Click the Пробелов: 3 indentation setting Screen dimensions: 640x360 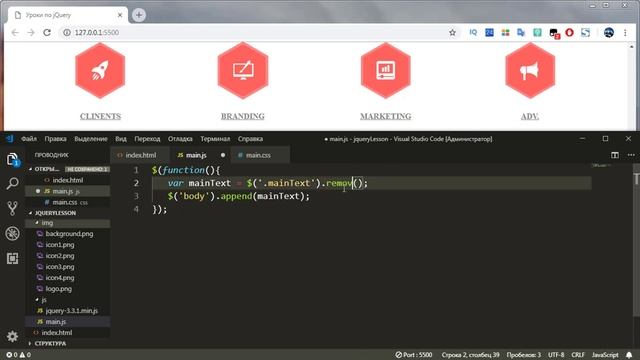524,355
